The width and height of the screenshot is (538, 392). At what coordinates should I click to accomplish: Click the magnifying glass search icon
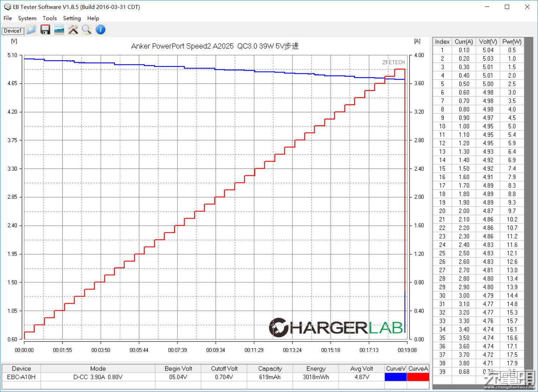point(87,30)
